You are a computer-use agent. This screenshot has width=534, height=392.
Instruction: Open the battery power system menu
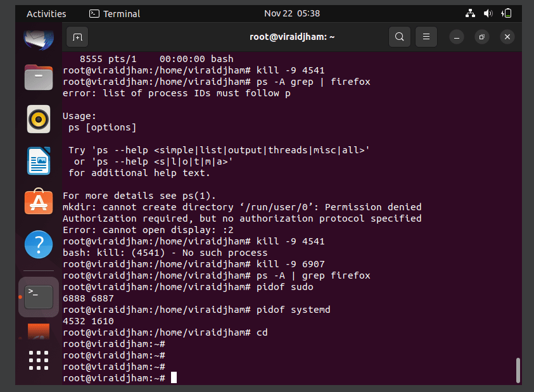(x=506, y=14)
